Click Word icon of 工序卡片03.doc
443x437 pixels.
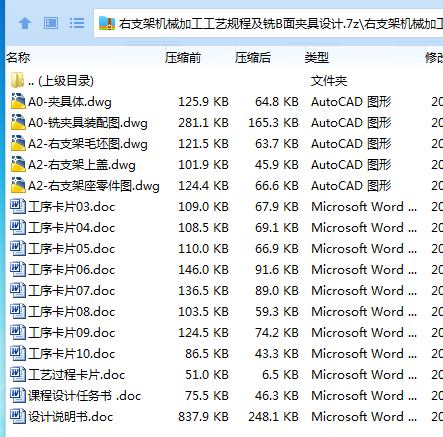[18, 206]
